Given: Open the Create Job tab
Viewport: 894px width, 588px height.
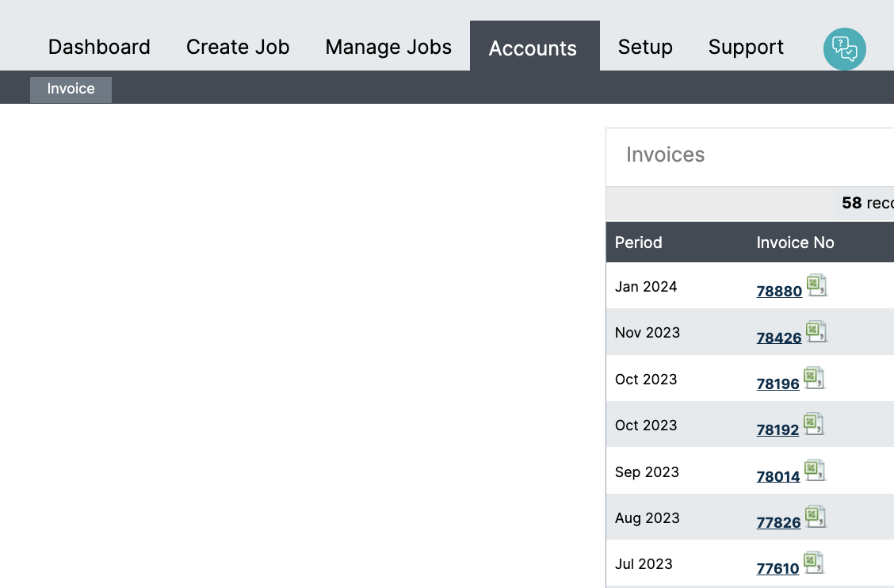Looking at the screenshot, I should [x=238, y=47].
